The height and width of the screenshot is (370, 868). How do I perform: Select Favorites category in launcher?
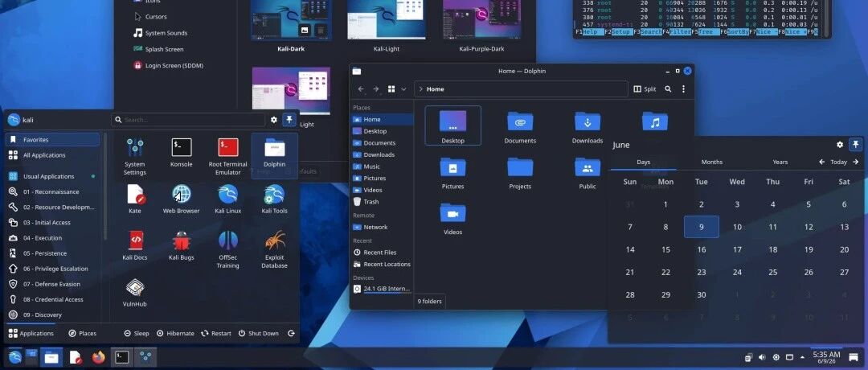pyautogui.click(x=52, y=140)
